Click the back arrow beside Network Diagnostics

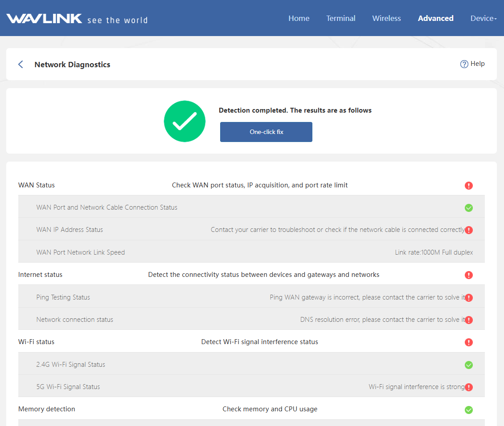click(20, 65)
